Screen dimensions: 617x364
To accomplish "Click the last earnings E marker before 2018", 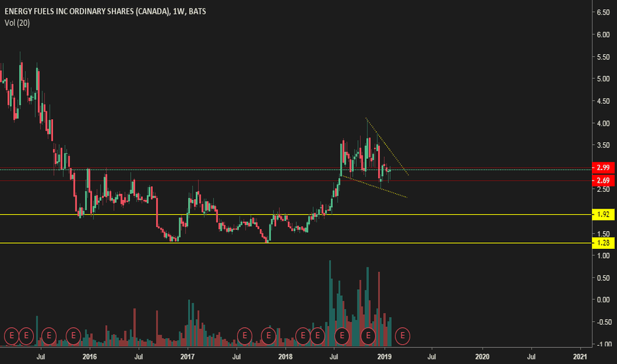I will point(269,336).
